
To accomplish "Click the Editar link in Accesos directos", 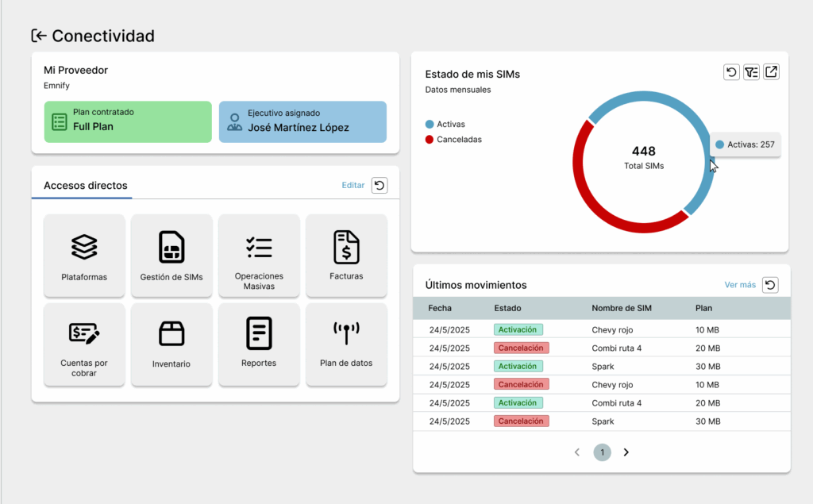I will click(353, 186).
